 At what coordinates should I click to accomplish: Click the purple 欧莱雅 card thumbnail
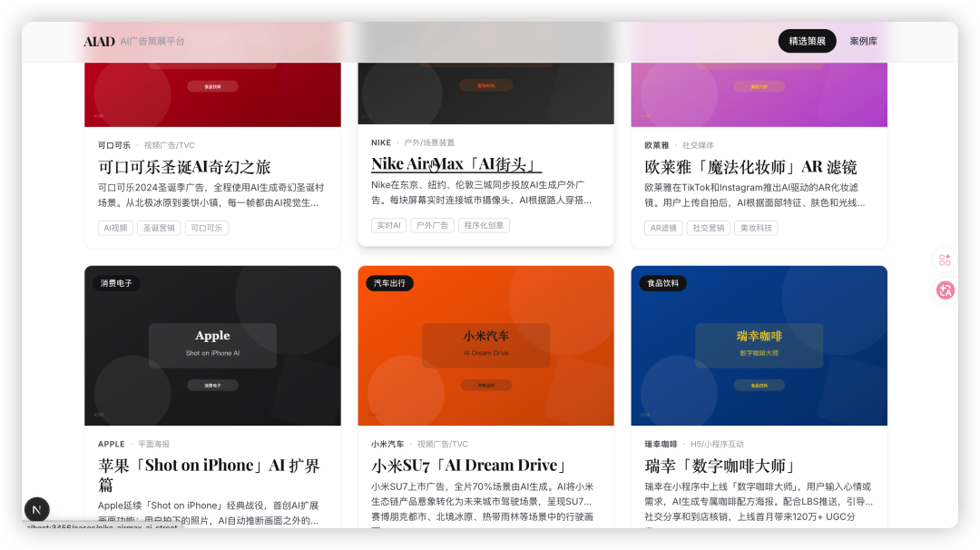759,94
